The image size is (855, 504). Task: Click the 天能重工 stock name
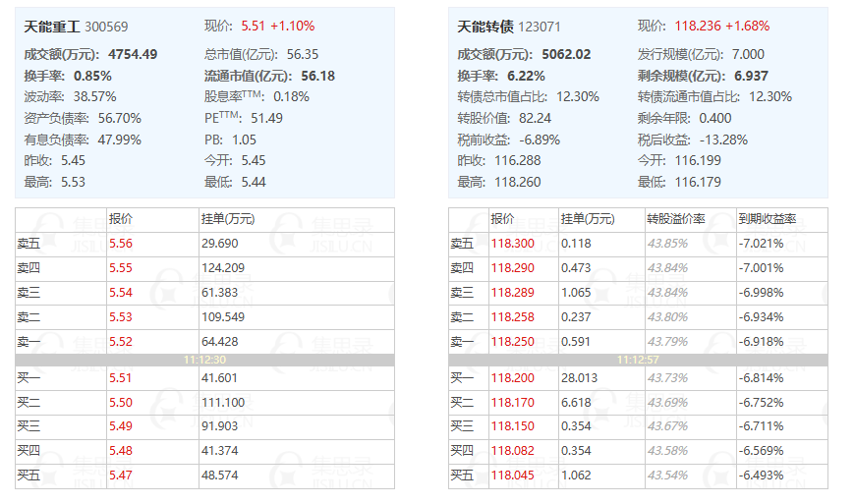pyautogui.click(x=52, y=27)
